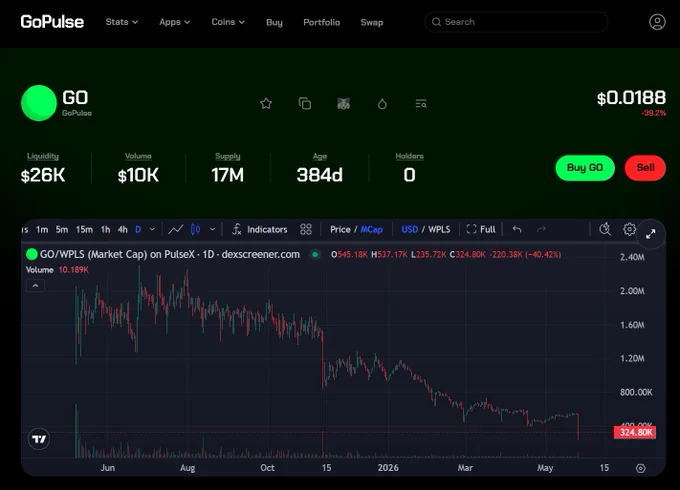Open the GoPulse home logo
This screenshot has height=490, width=680.
[x=52, y=22]
